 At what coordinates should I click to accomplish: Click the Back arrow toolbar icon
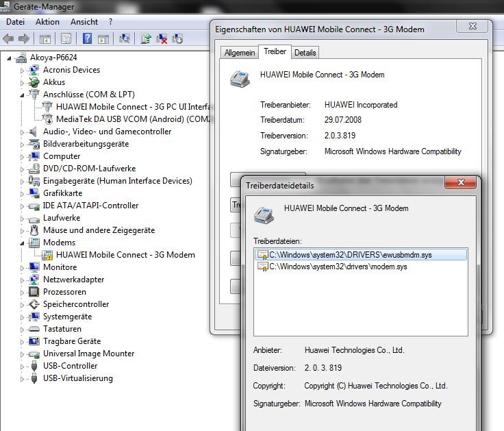[8, 39]
